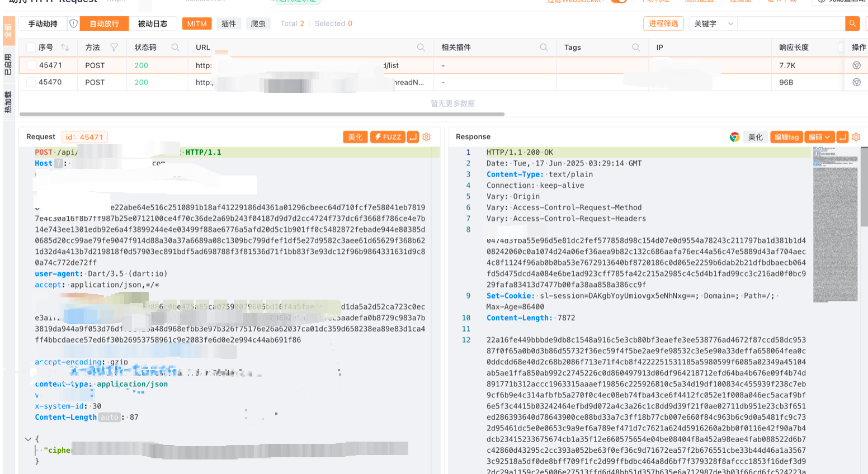This screenshot has width=868, height=474.
Task: Click the IP column header
Action: pos(660,48)
